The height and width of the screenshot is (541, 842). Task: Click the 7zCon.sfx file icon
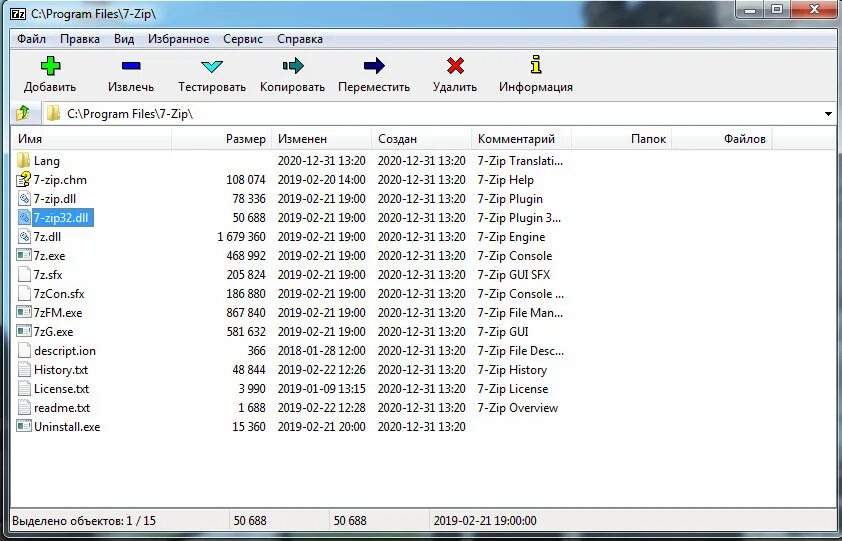(24, 293)
